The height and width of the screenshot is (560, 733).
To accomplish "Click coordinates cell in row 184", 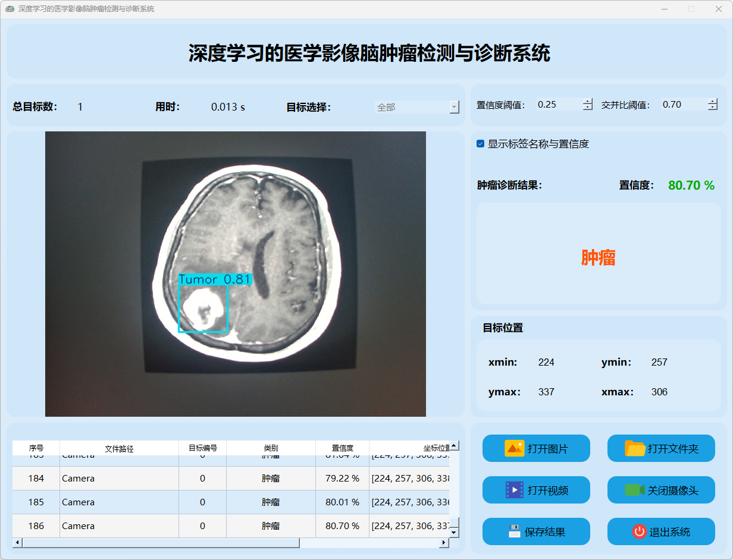I will coord(409,479).
